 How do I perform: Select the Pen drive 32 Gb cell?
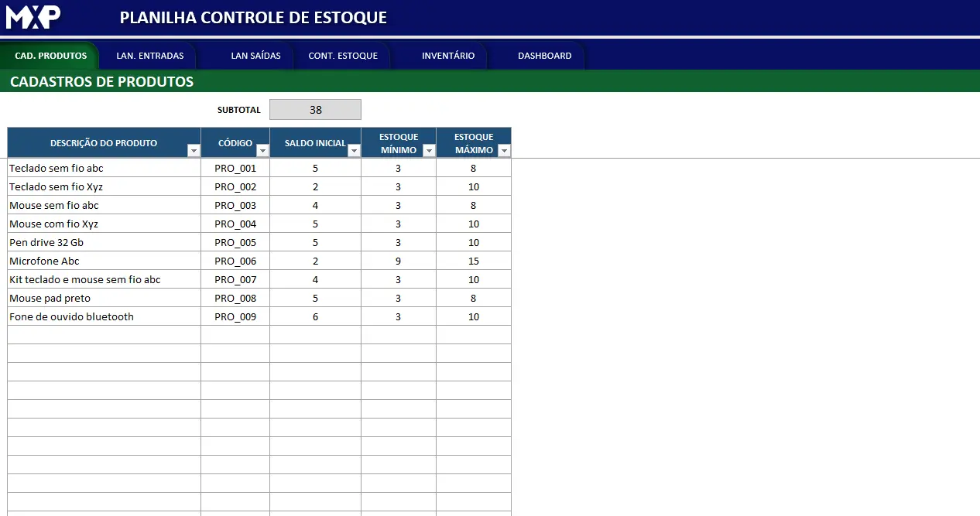click(104, 242)
